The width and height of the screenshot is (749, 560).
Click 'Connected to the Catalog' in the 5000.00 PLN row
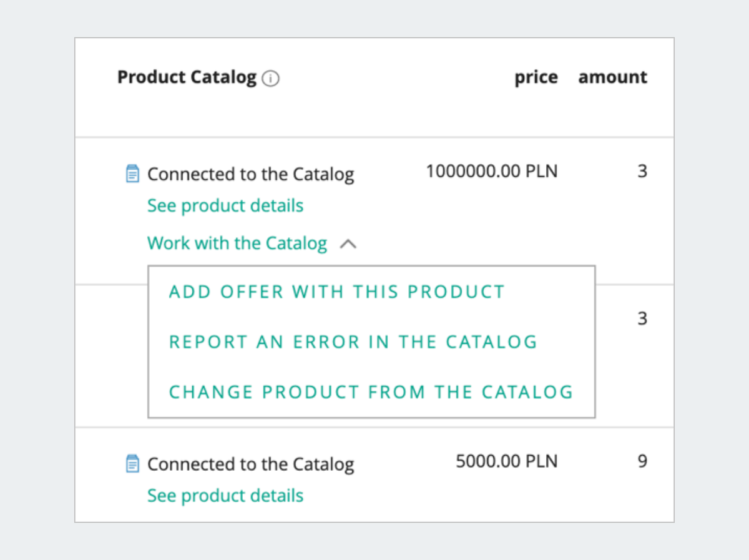(x=250, y=464)
